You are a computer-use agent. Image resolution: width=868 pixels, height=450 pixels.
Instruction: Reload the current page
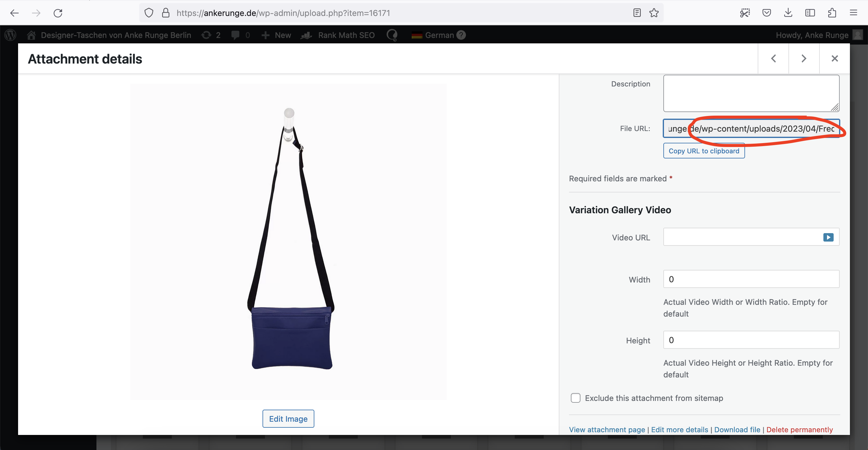click(58, 13)
